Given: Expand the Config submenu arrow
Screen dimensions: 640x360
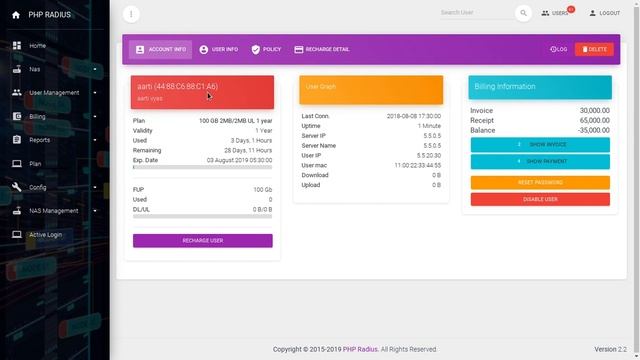Looking at the screenshot, I should pyautogui.click(x=95, y=187).
